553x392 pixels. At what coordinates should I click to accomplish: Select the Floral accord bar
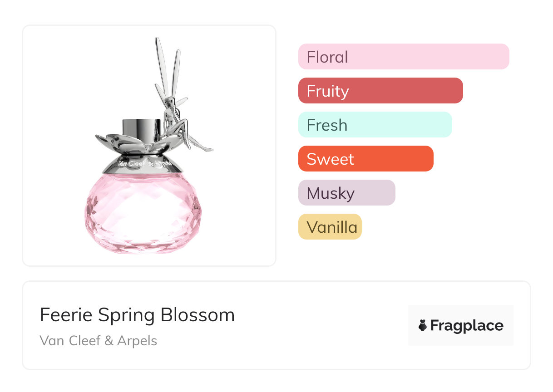403,57
